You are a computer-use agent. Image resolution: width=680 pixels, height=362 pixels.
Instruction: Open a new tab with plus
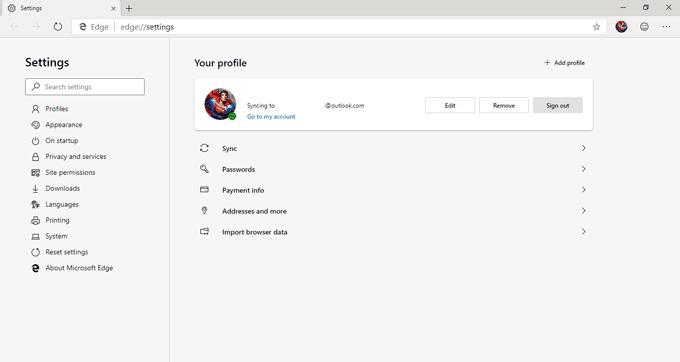129,8
